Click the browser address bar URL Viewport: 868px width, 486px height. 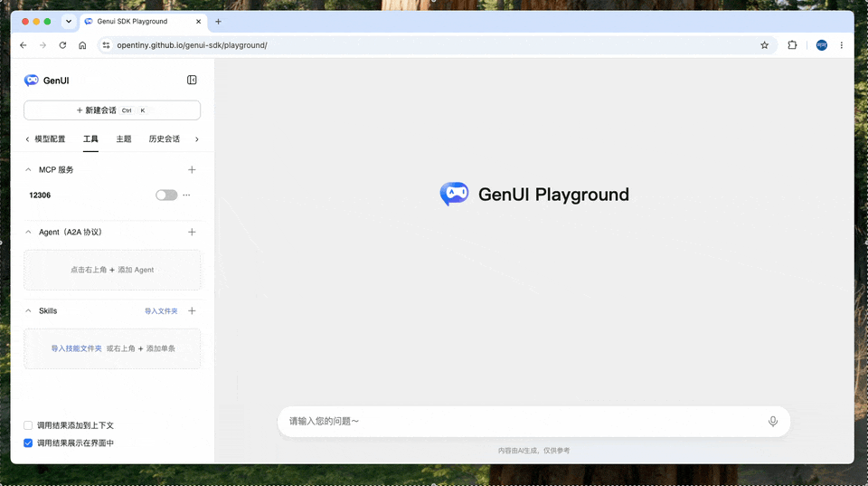tap(192, 45)
